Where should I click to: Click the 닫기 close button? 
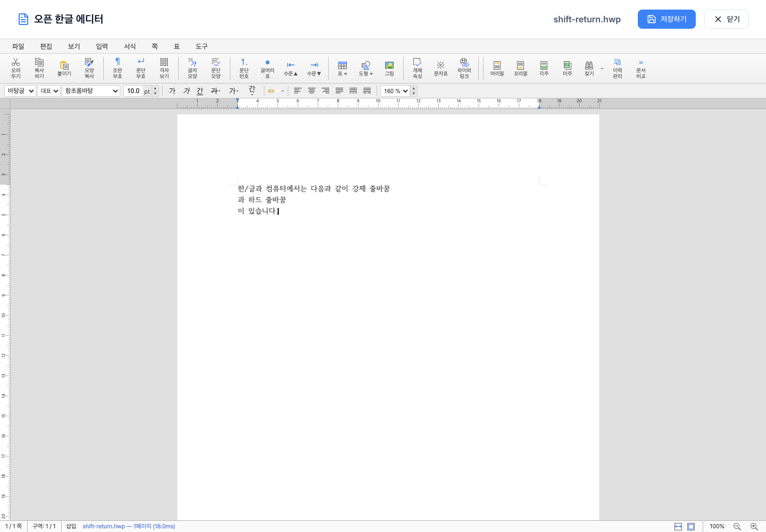[727, 19]
